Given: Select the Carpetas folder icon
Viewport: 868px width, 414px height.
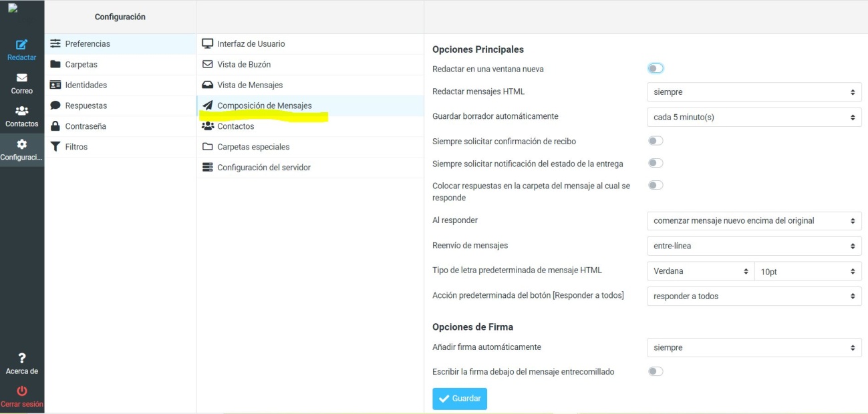Looking at the screenshot, I should point(55,65).
